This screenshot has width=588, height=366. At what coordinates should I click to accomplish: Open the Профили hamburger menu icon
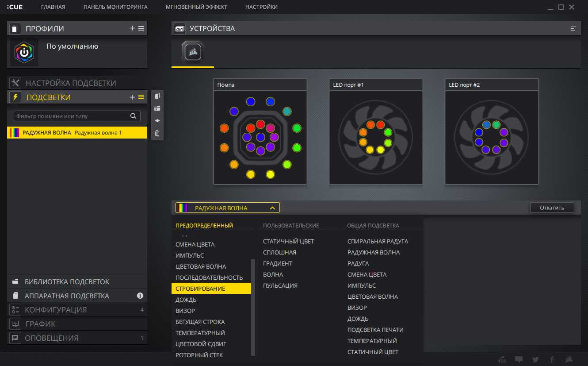tap(141, 28)
